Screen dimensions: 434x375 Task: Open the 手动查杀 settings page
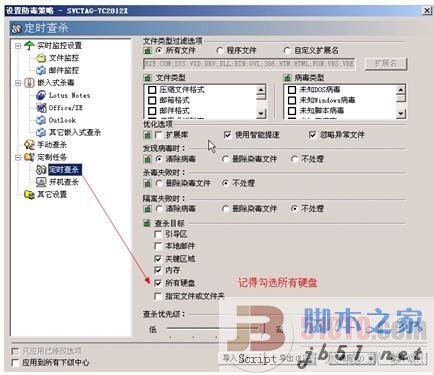pyautogui.click(x=52, y=145)
